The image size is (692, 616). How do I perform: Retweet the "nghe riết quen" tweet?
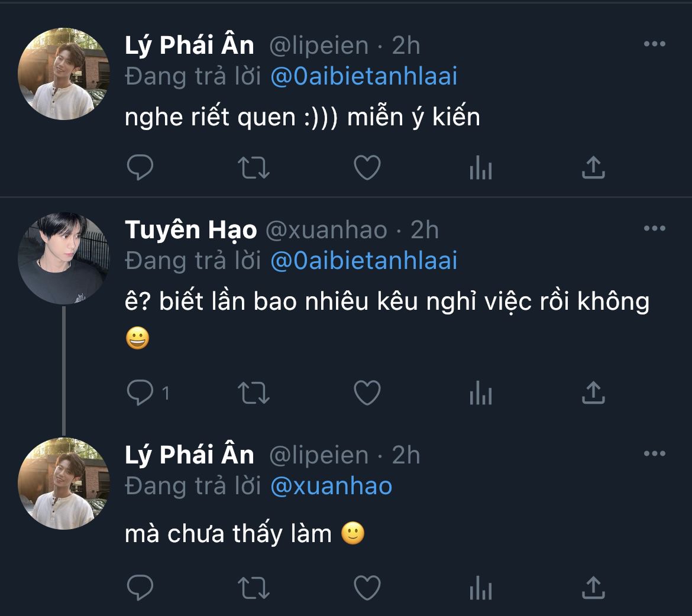coord(254,168)
